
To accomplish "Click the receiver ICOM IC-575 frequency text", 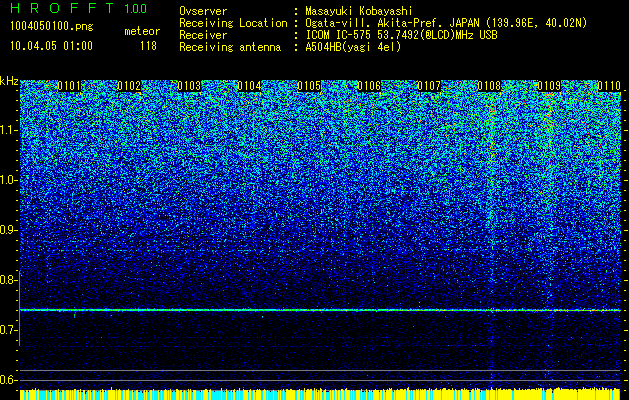I will coord(401,35).
